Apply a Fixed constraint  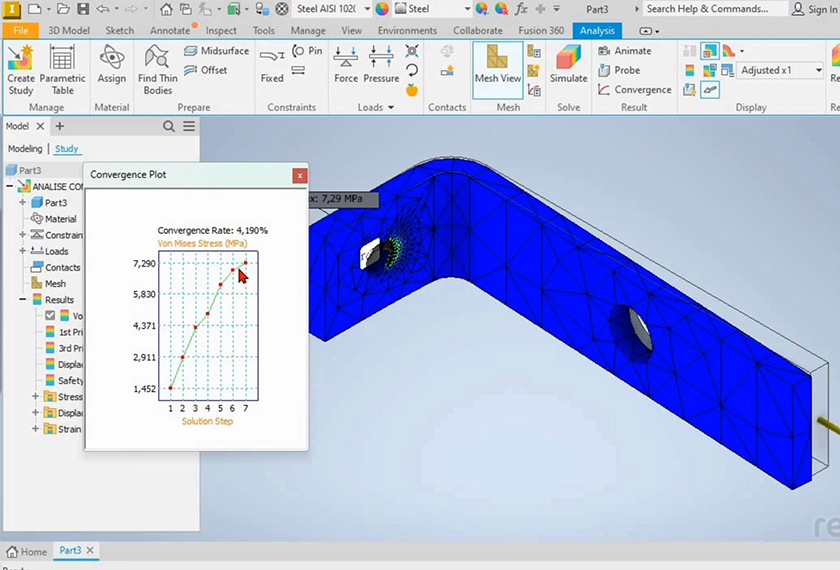click(x=272, y=68)
